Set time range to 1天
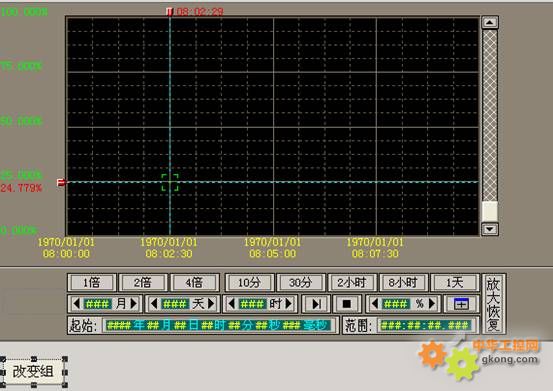 tap(455, 282)
